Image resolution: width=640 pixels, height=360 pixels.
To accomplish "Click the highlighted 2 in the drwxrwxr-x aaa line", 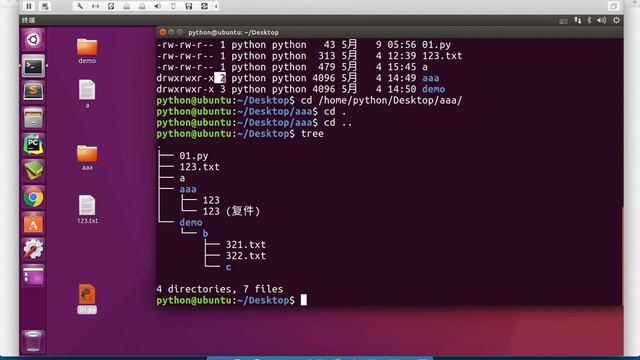I will point(220,78).
